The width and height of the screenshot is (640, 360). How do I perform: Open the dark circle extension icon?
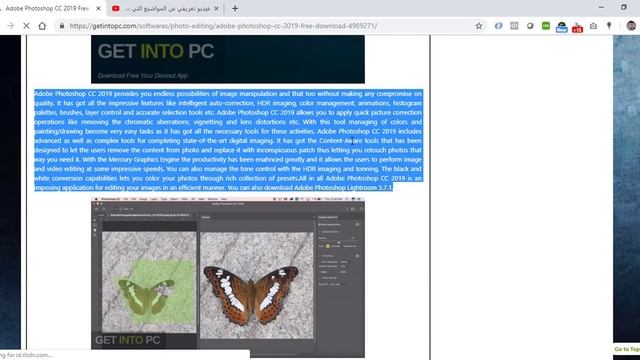[530, 26]
